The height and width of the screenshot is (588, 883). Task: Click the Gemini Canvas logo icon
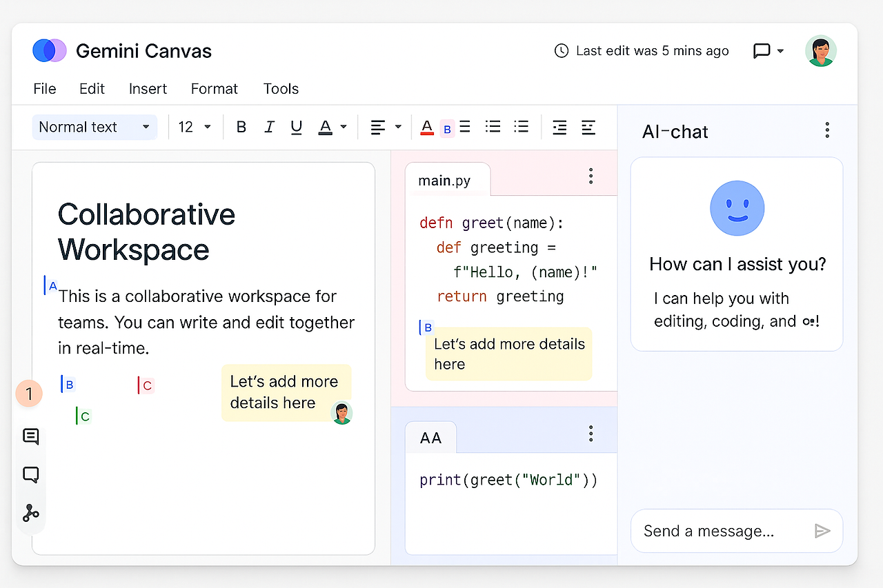[50, 50]
